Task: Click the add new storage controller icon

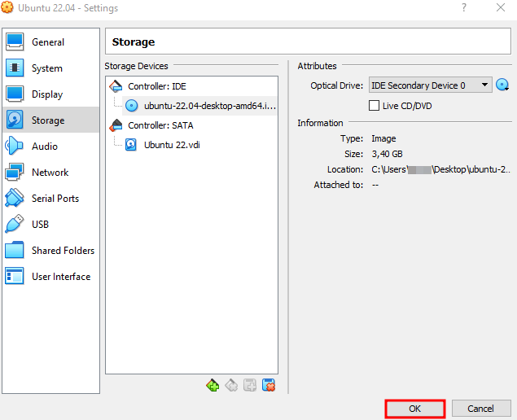Action: pyautogui.click(x=212, y=385)
